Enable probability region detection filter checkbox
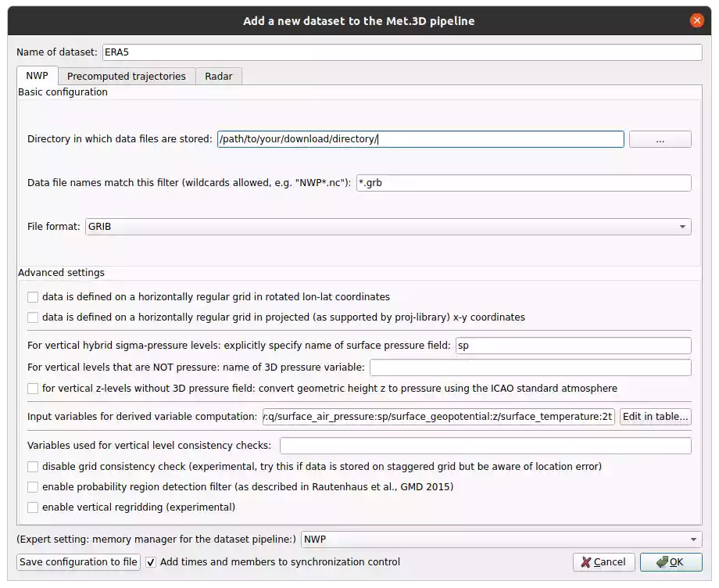The height and width of the screenshot is (588, 719). (x=33, y=486)
